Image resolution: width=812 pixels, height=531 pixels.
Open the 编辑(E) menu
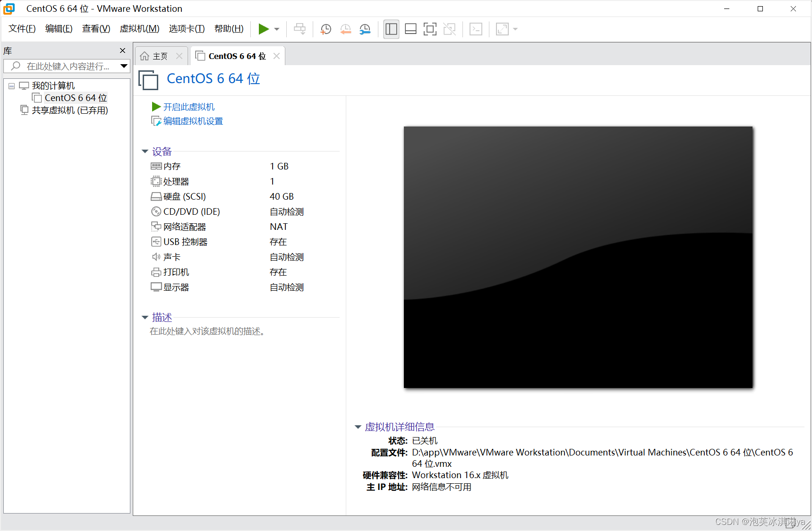59,29
